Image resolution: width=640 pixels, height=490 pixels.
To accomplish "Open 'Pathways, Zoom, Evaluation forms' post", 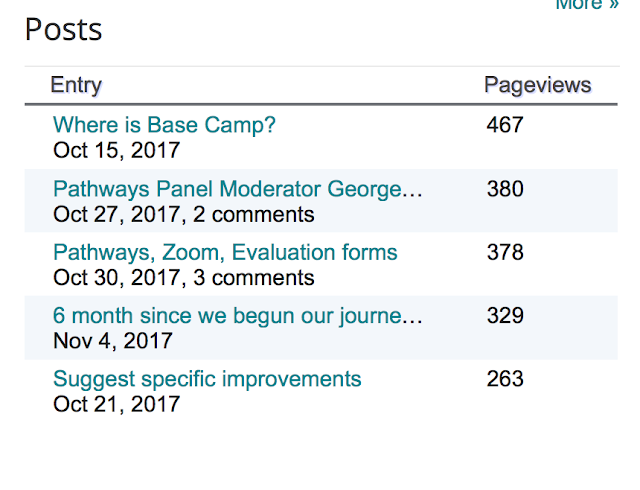I will pos(225,252).
